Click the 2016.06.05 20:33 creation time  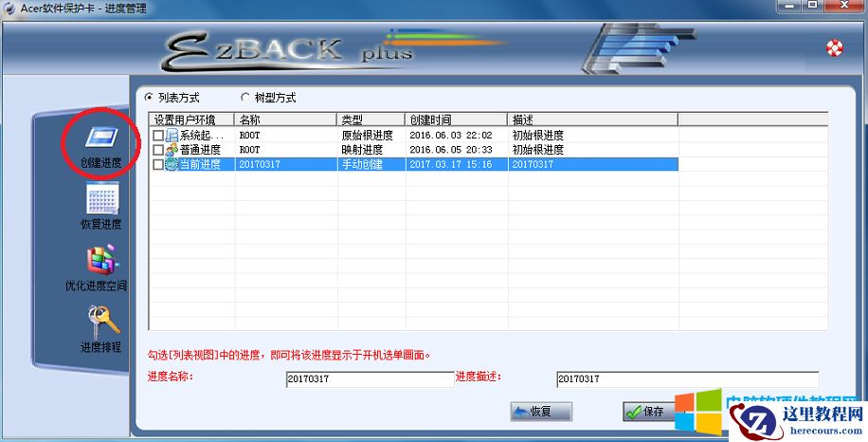[x=451, y=150]
